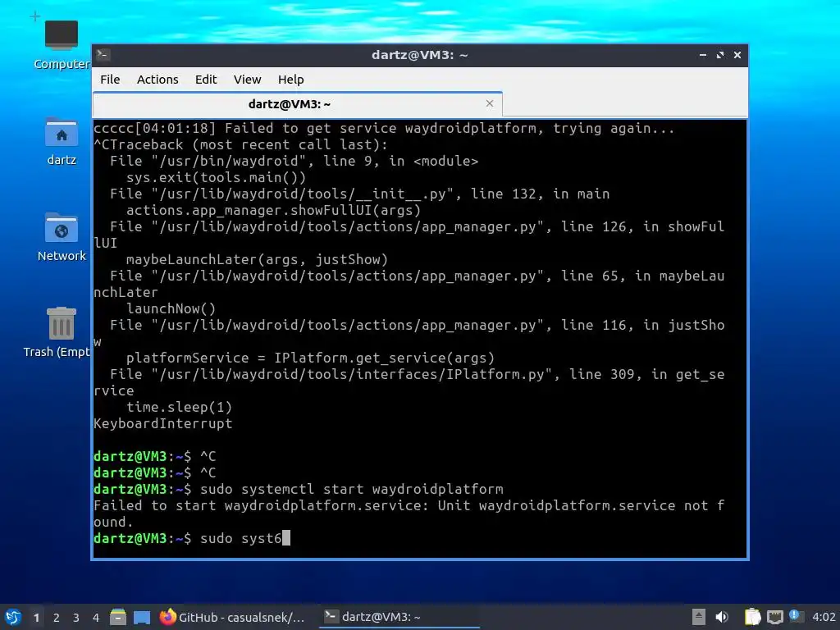Click the 'sudo systemctl start waydroidplatform' command
The image size is (840, 630).
click(x=351, y=489)
